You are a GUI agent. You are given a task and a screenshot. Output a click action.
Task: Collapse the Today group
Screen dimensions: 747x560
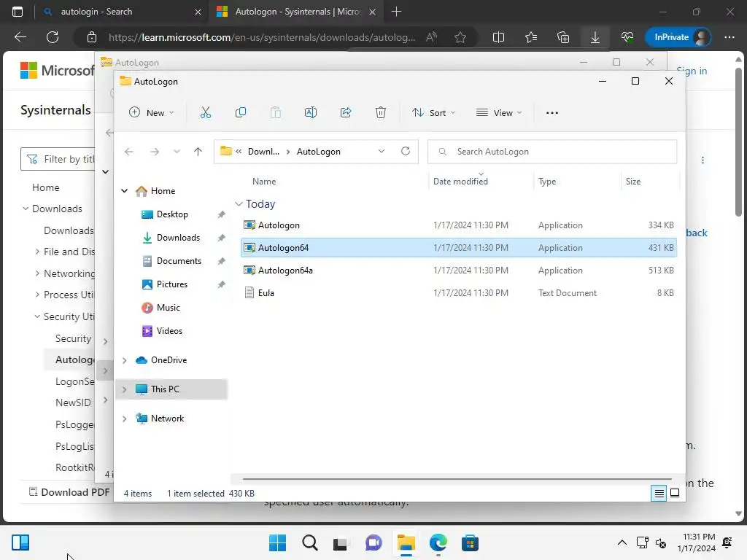click(x=239, y=204)
